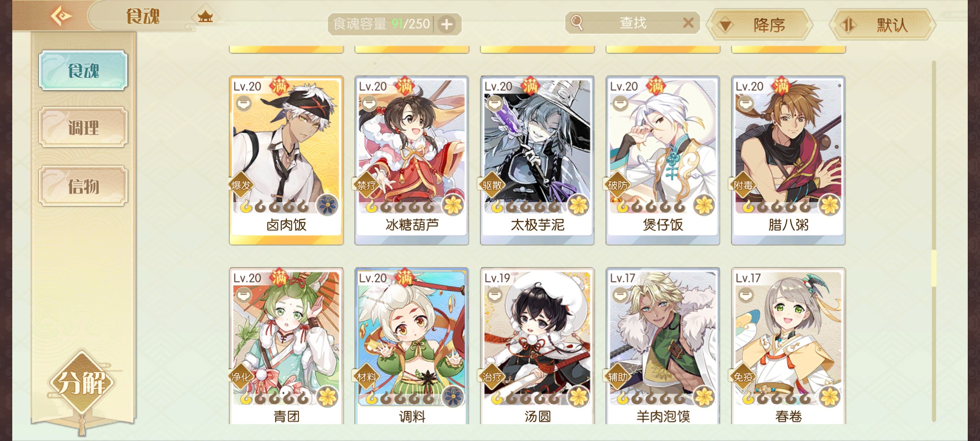Open the 羊肉泡馍 character card

[x=663, y=346]
